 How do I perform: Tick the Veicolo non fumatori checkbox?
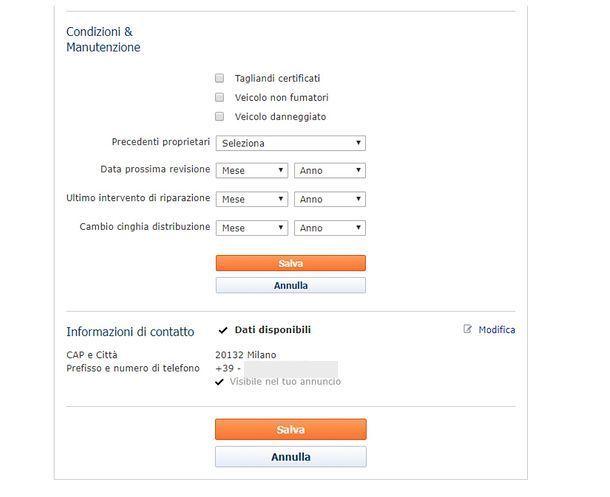220,97
